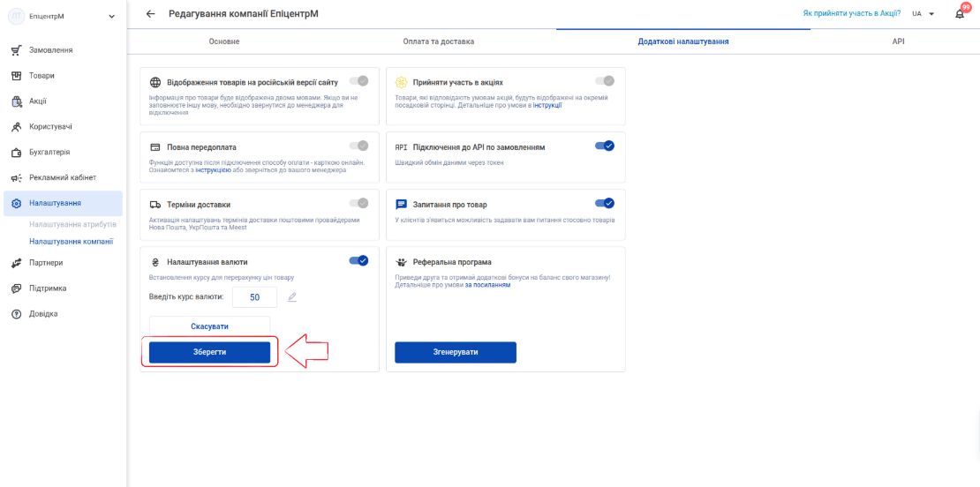Click the Налаштування gear icon

(17, 204)
